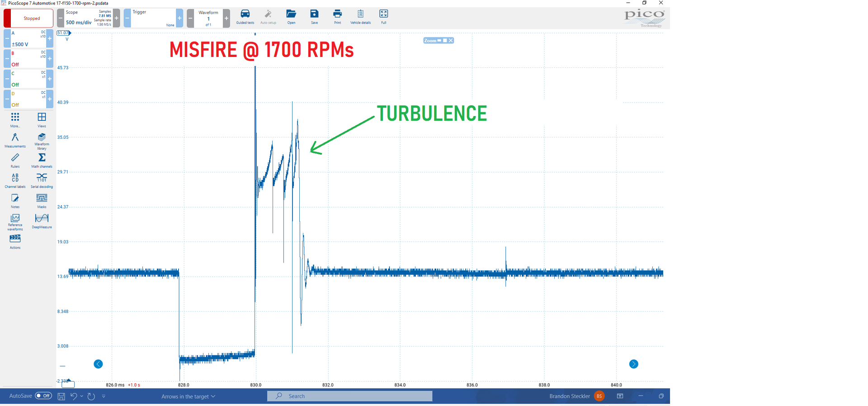Select the Rulers tool
Image resolution: width=868 pixels, height=406 pixels.
pyautogui.click(x=15, y=161)
